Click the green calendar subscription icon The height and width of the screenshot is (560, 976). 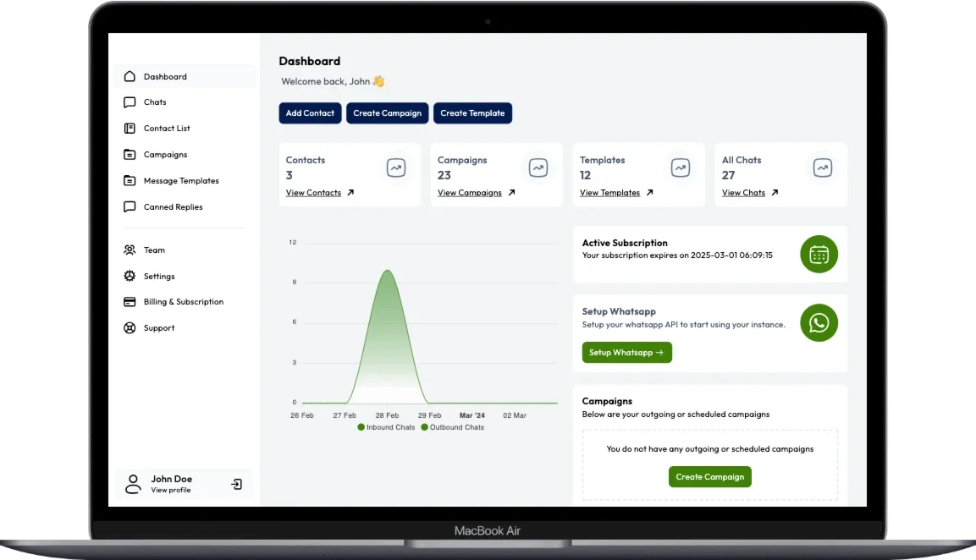pos(819,254)
